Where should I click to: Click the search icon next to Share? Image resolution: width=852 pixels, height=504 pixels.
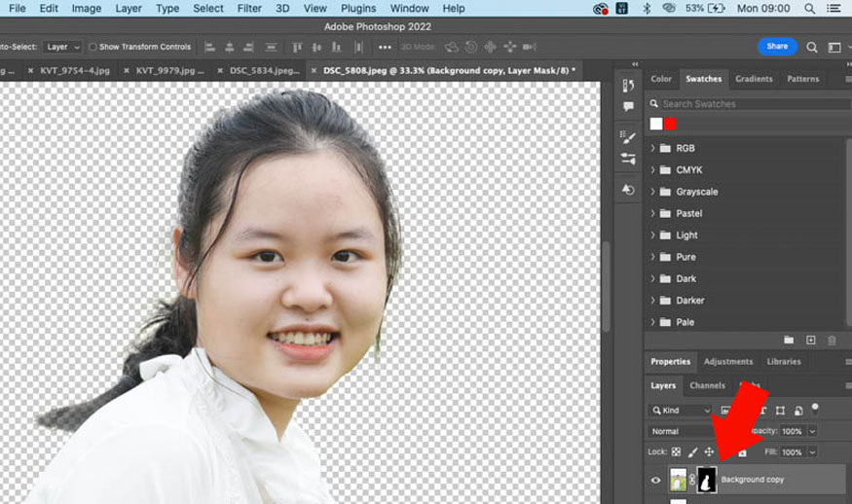tap(812, 48)
